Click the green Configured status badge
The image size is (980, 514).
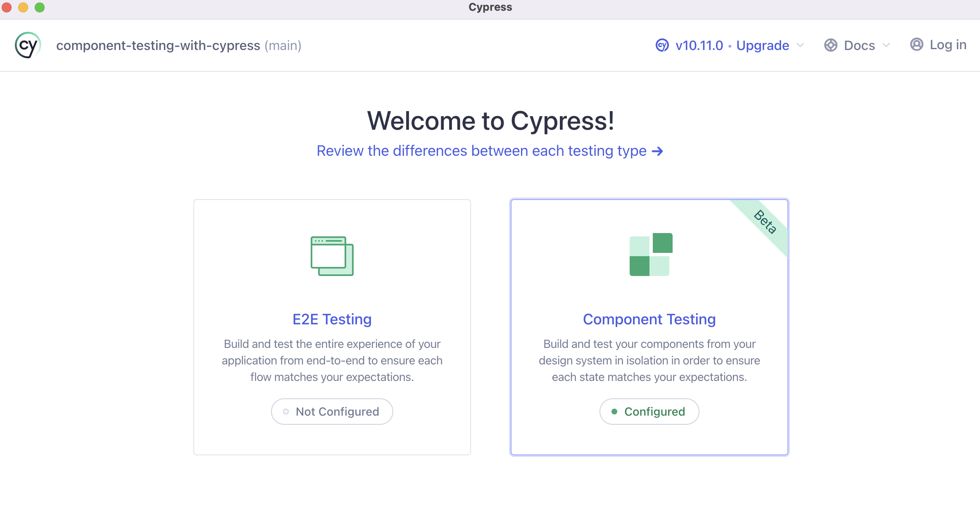click(x=649, y=412)
